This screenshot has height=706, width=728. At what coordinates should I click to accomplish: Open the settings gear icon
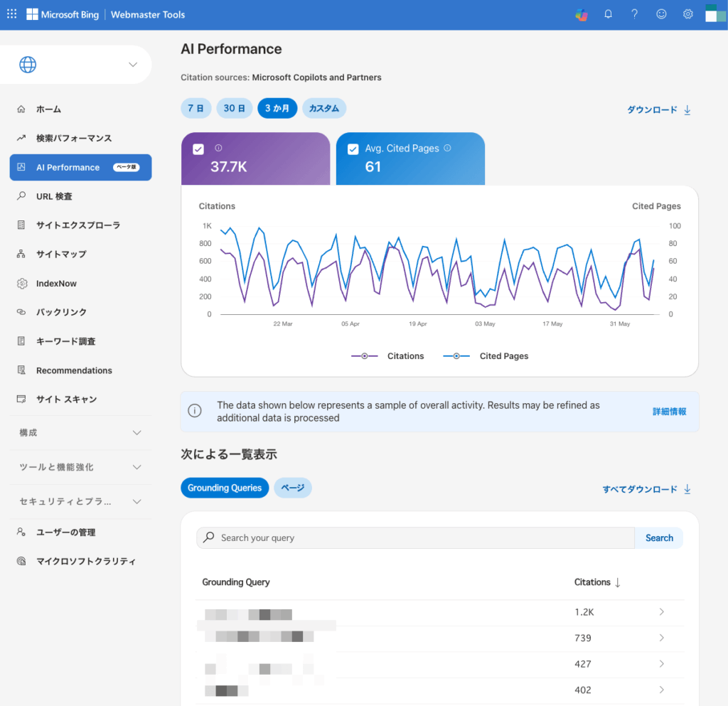pyautogui.click(x=688, y=14)
